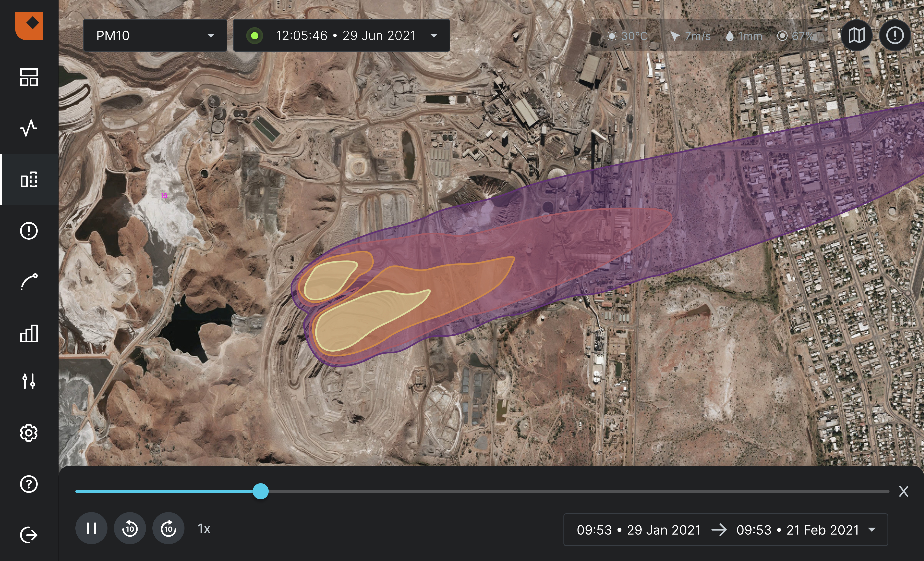Screen dimensions: 924x561
Task: Skip forward 10 seconds
Action: pyautogui.click(x=168, y=528)
